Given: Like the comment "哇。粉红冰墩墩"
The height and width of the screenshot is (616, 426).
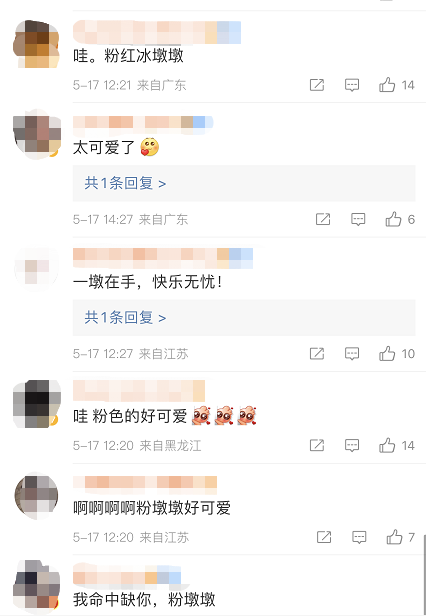Looking at the screenshot, I should [x=387, y=85].
